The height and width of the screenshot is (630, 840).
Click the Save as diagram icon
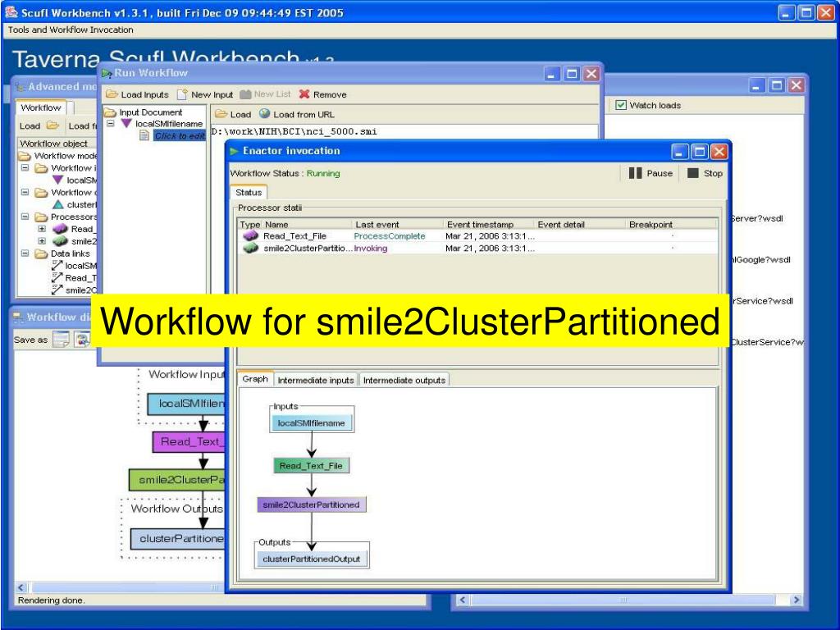[x=61, y=339]
